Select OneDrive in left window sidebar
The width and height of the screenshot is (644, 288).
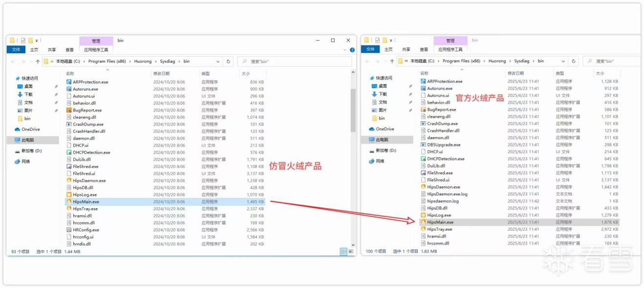(x=27, y=130)
